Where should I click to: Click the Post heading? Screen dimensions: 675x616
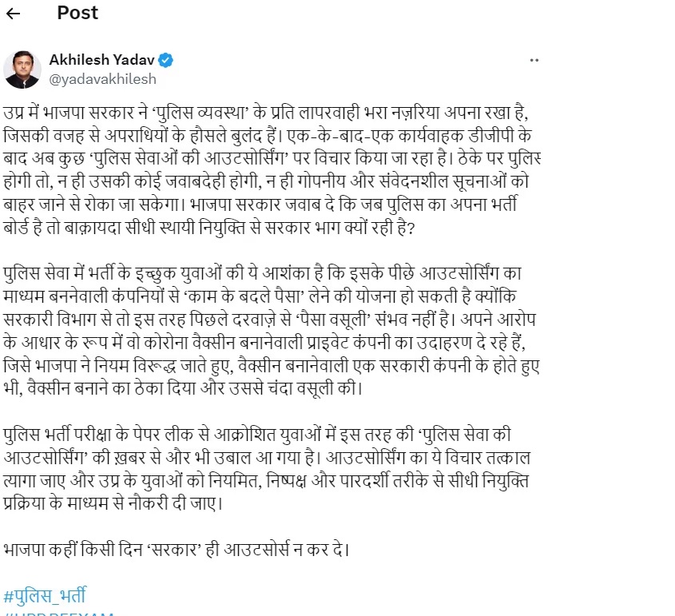point(77,13)
